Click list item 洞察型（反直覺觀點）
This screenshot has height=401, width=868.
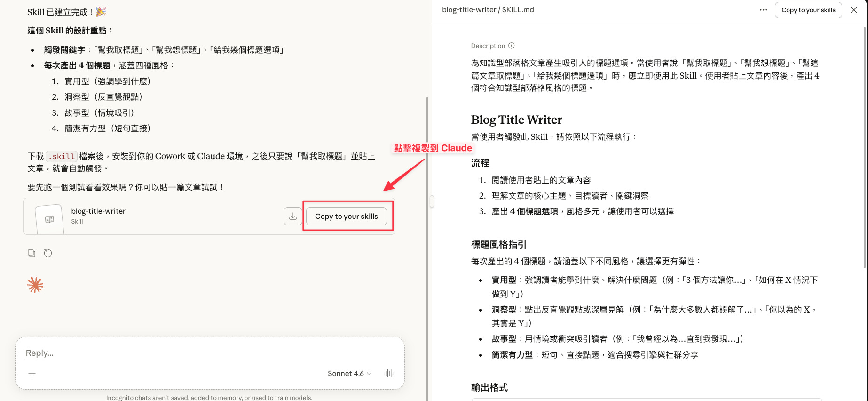tap(103, 97)
